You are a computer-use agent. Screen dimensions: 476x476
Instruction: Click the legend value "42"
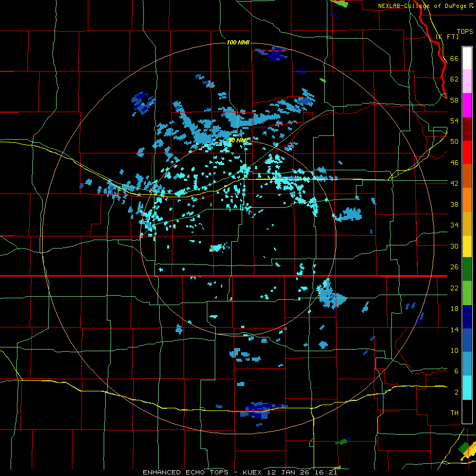[454, 184]
